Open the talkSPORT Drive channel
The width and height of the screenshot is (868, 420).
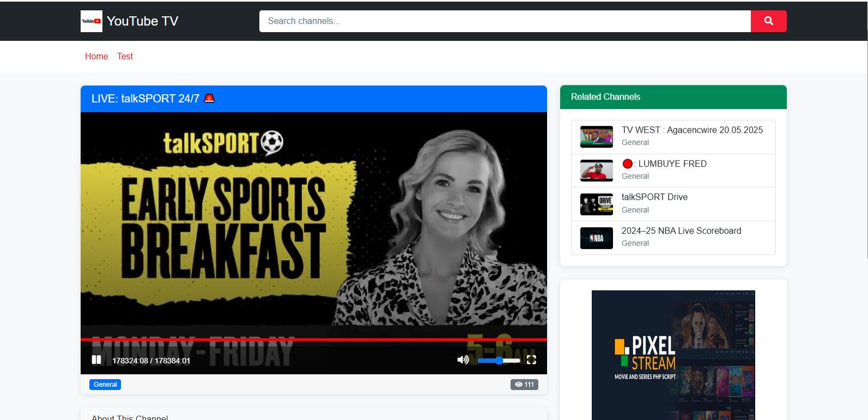point(673,204)
